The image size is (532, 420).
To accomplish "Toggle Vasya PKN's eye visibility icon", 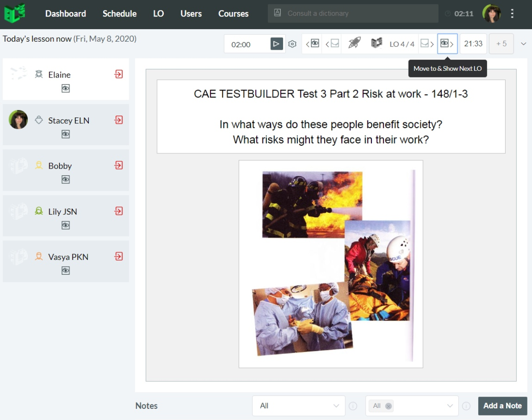I will click(x=65, y=270).
